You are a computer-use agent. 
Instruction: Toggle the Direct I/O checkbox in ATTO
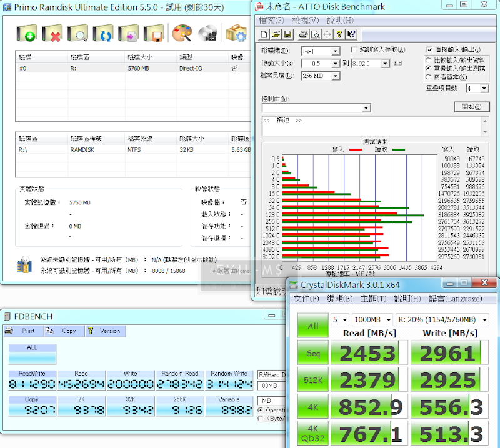[x=429, y=49]
